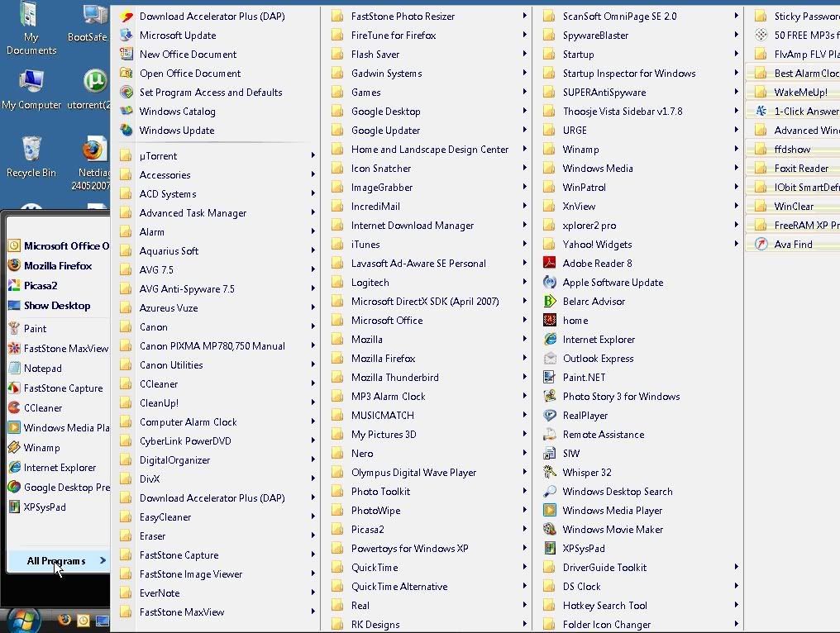
Task: Open the Windows Desktop Search icon
Action: point(550,491)
